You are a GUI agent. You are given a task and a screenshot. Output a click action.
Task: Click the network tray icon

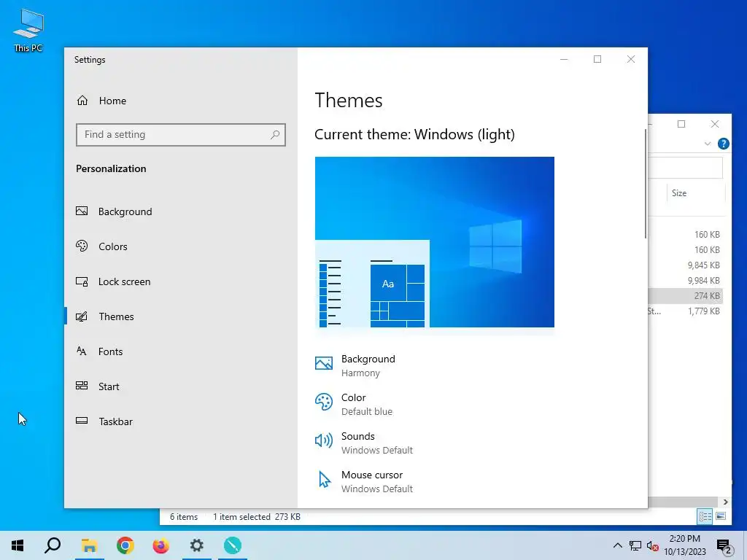(x=635, y=545)
